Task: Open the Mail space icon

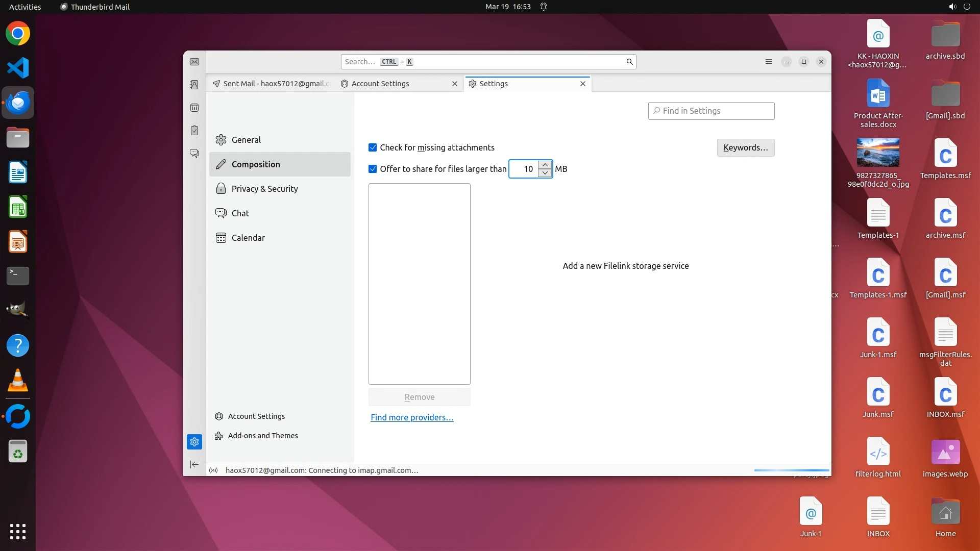Action: coord(194,62)
